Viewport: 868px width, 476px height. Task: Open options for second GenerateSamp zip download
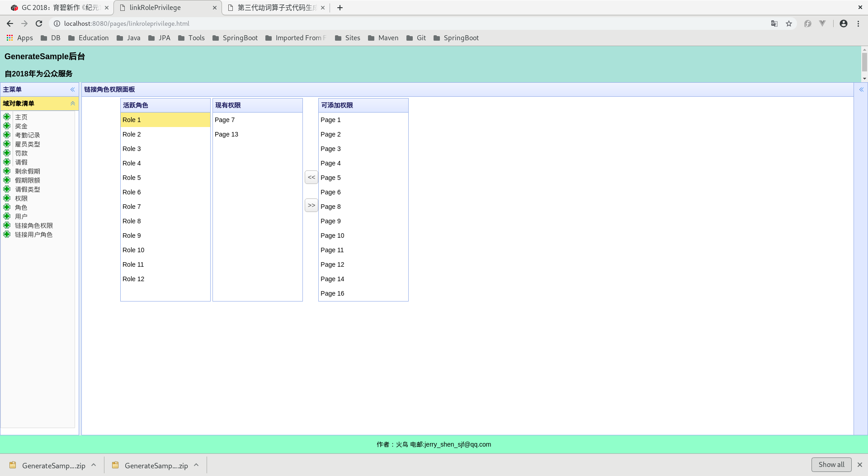[196, 465]
